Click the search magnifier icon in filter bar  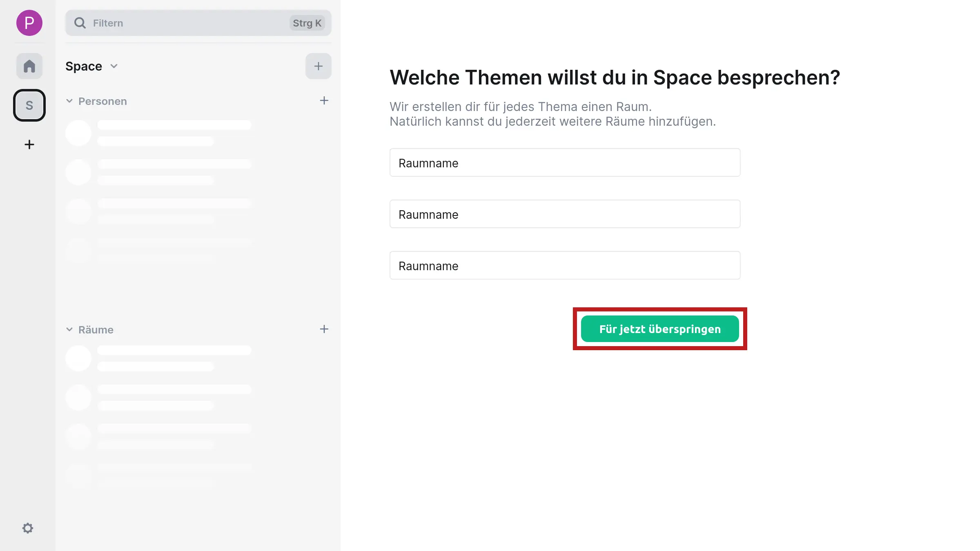point(80,23)
